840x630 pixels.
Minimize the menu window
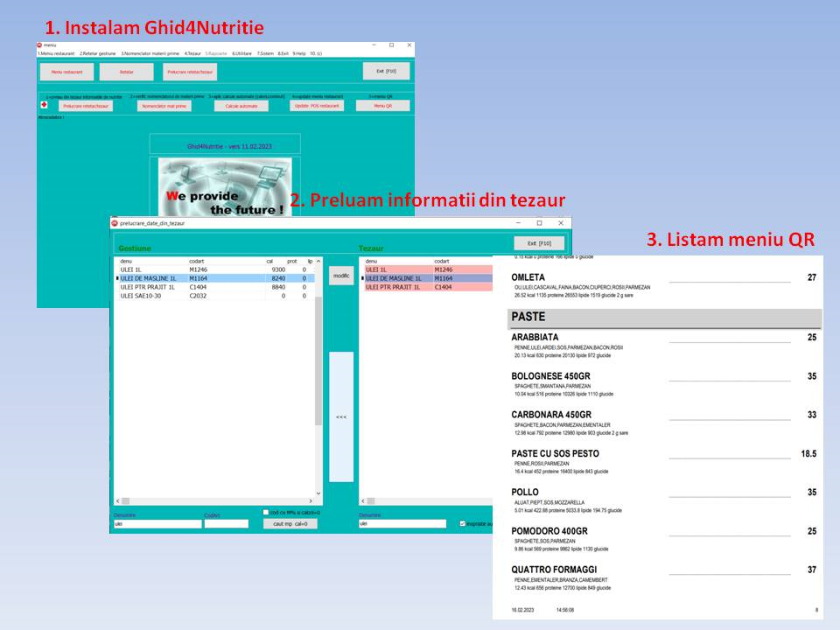[x=374, y=45]
